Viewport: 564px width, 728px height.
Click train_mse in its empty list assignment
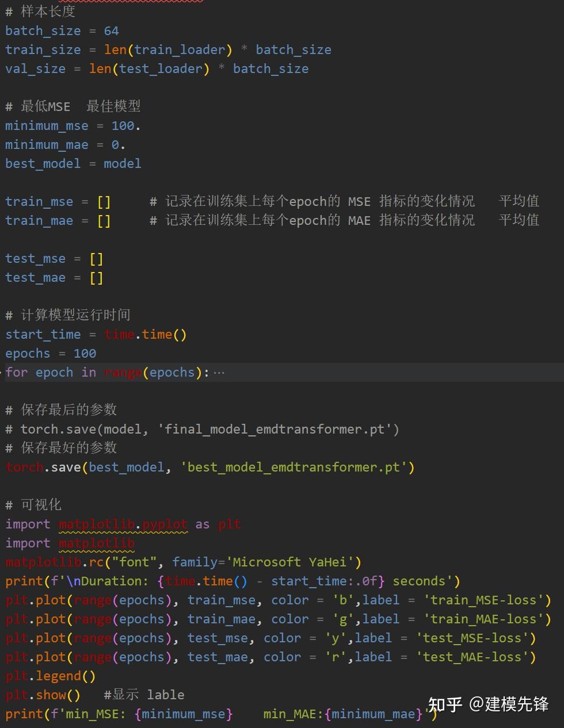coord(39,201)
